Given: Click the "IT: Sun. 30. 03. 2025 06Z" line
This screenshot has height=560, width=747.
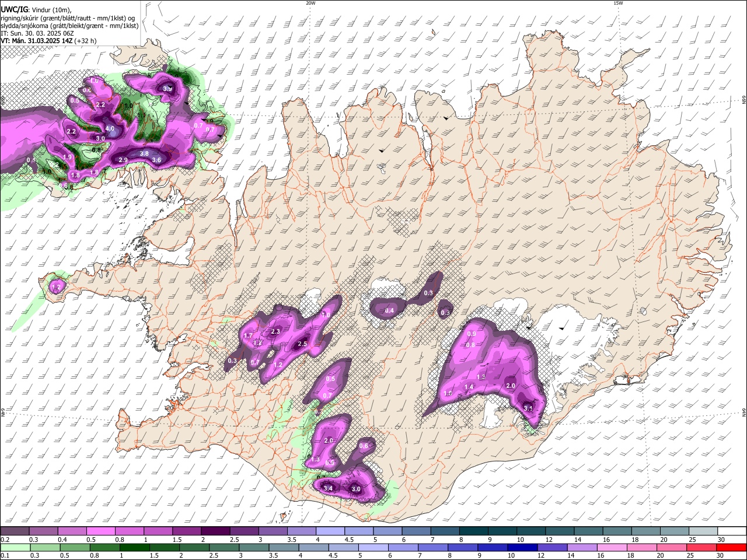Looking at the screenshot, I should (37, 33).
